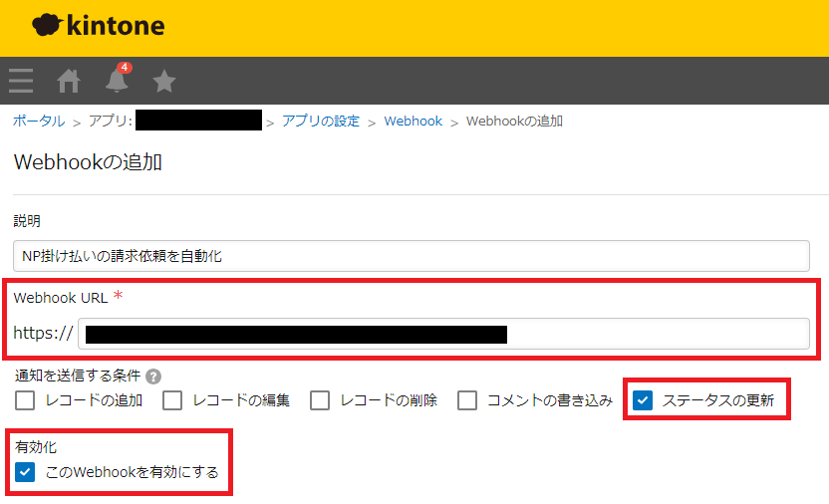
Task: Open the notifications bell icon
Action: (117, 81)
